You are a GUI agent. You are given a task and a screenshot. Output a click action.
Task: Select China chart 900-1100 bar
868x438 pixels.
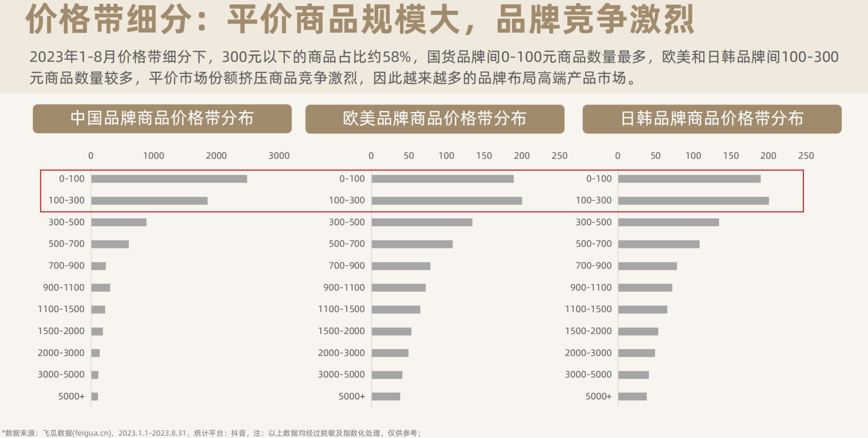(x=101, y=288)
